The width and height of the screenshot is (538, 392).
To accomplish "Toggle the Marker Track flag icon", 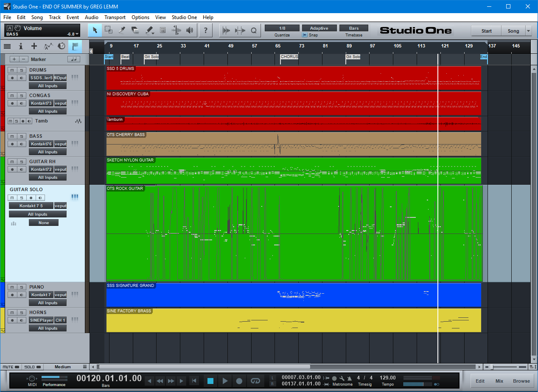I will (x=75, y=46).
